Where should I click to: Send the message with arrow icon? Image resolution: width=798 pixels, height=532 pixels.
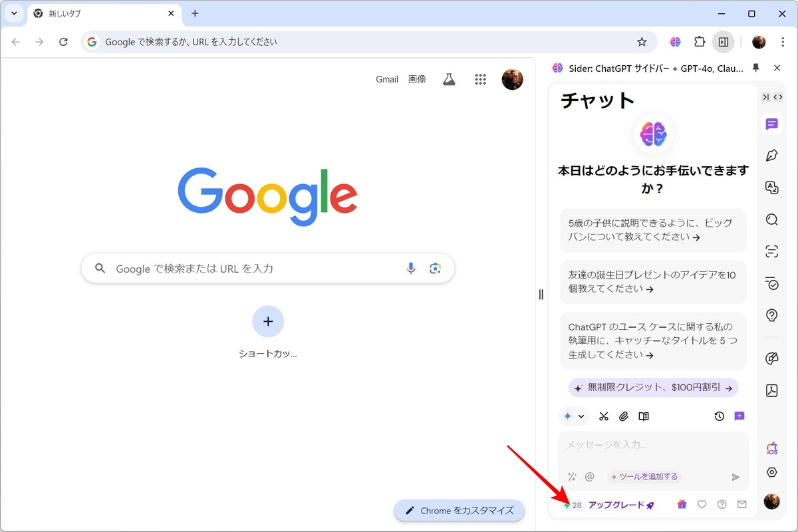coord(735,477)
